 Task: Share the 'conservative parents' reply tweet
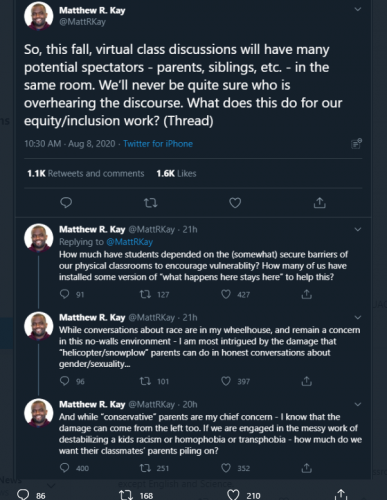click(306, 468)
